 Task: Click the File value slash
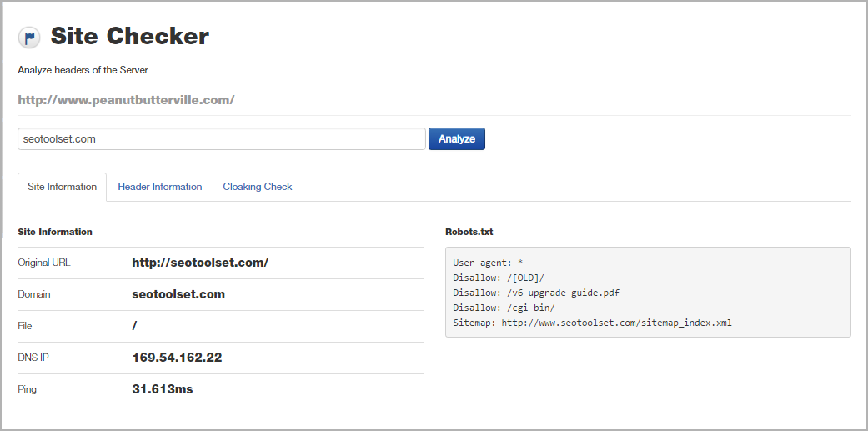(x=134, y=326)
